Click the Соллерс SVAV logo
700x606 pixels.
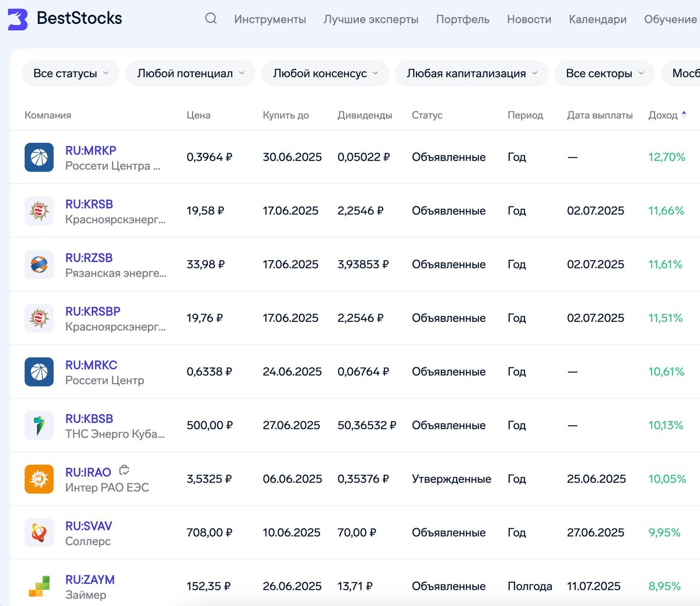pos(39,533)
